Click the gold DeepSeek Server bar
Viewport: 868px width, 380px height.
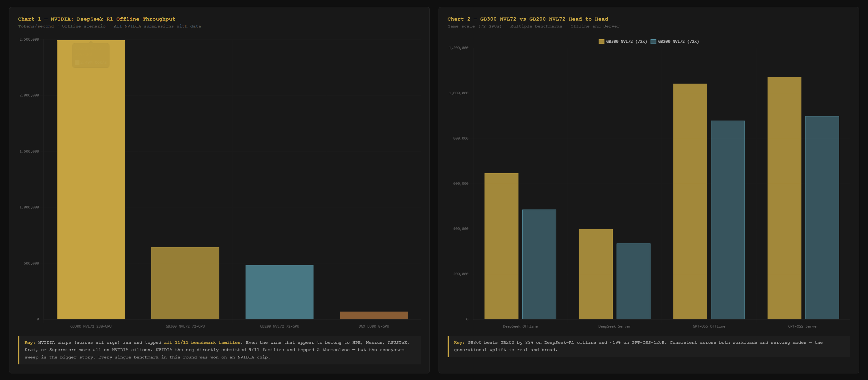[x=596, y=274]
